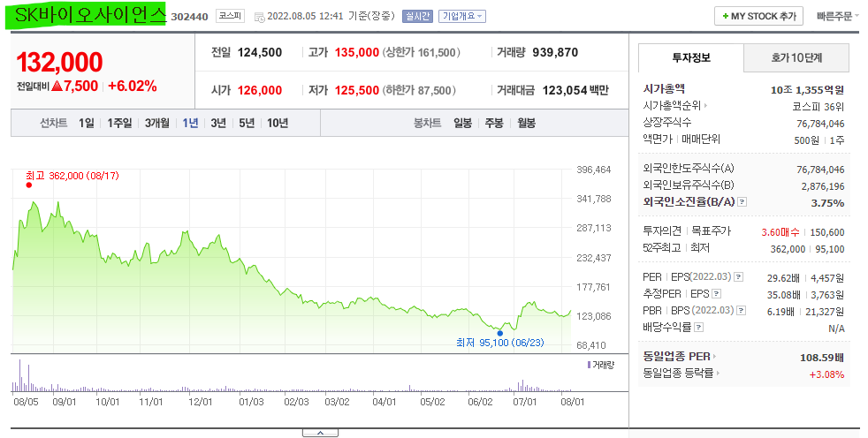Click the target price 150,600
This screenshot has height=438, width=868.
coord(827,232)
